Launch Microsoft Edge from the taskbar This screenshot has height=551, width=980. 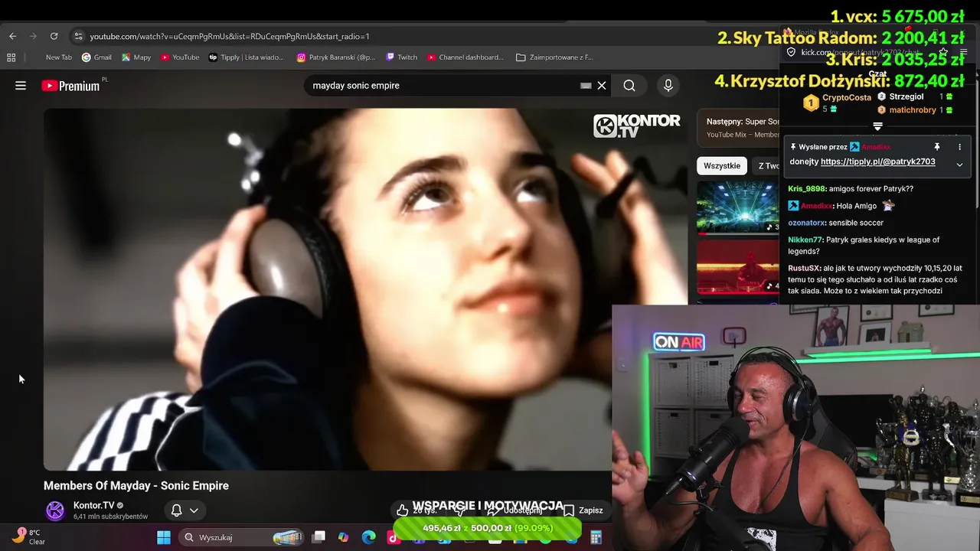(x=368, y=537)
